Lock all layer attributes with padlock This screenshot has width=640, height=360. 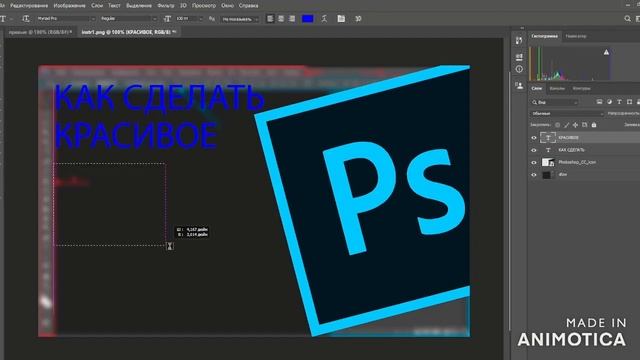(x=594, y=125)
